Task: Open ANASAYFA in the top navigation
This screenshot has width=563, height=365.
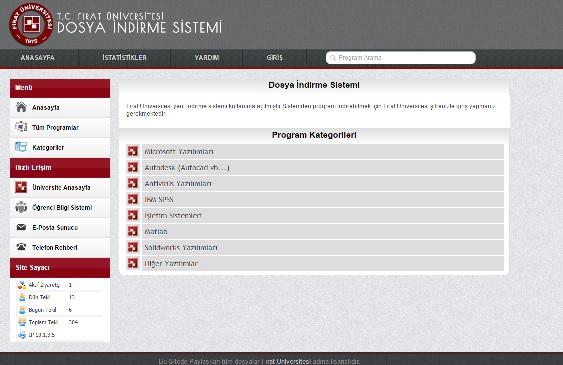Action: coord(38,57)
